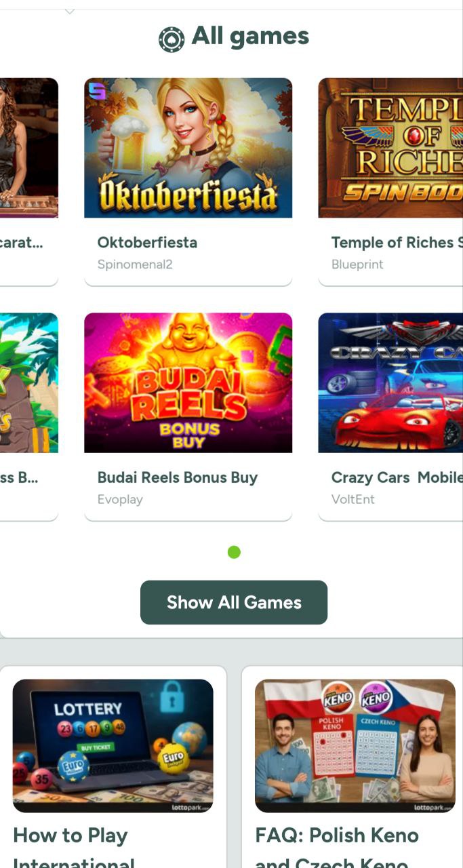Image resolution: width=463 pixels, height=868 pixels.
Task: Click the Oktoberfiesta game title
Action: pyautogui.click(x=147, y=243)
